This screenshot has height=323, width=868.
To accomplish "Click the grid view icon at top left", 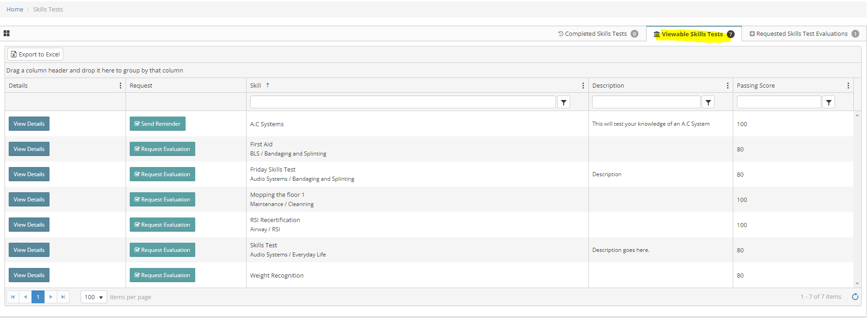I will (x=6, y=33).
